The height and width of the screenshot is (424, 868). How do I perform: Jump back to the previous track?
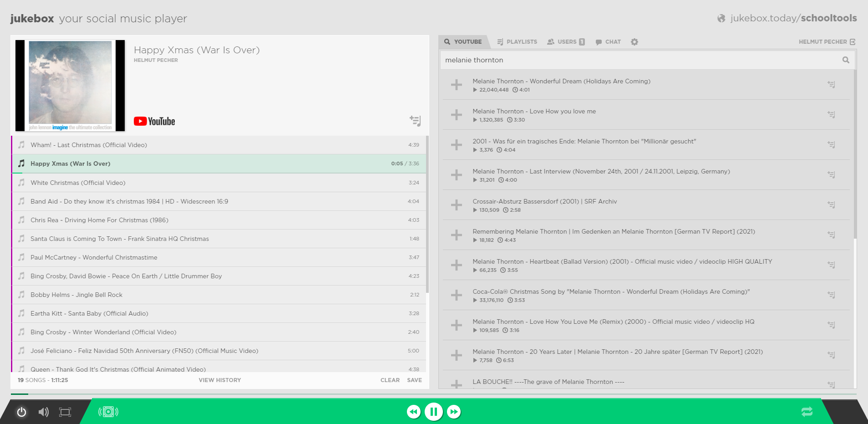click(413, 411)
